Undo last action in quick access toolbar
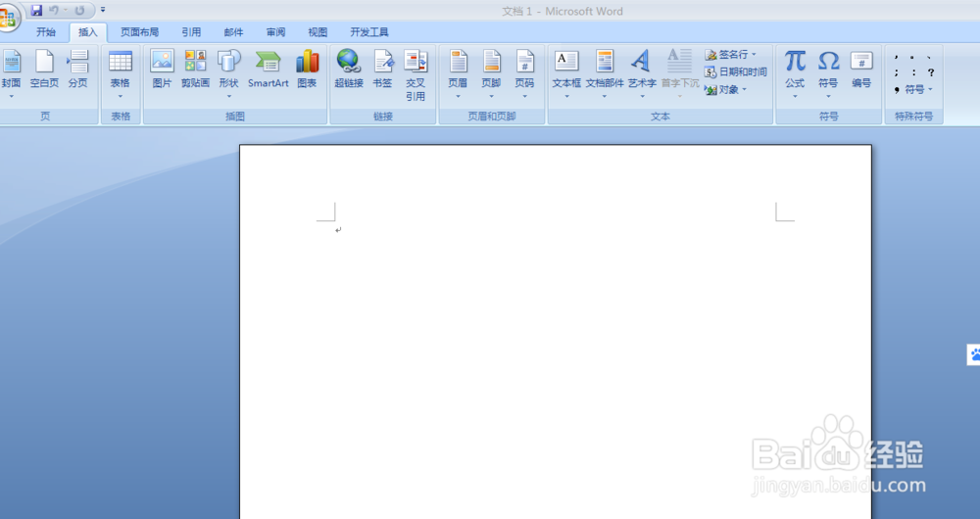This screenshot has height=519, width=980. [54, 10]
